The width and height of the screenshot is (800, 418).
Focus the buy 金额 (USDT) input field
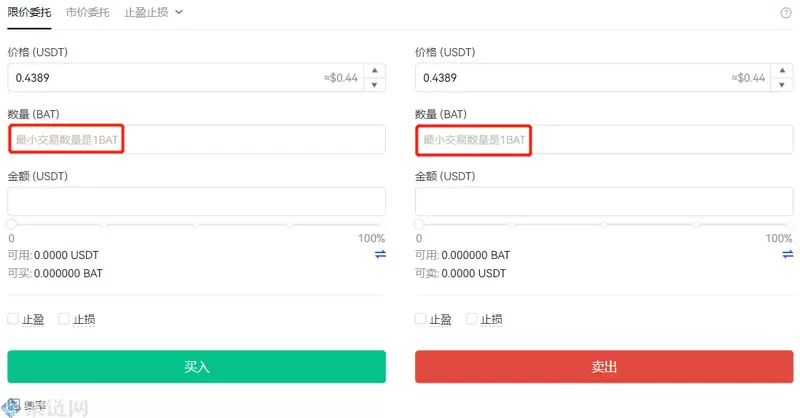[196, 201]
